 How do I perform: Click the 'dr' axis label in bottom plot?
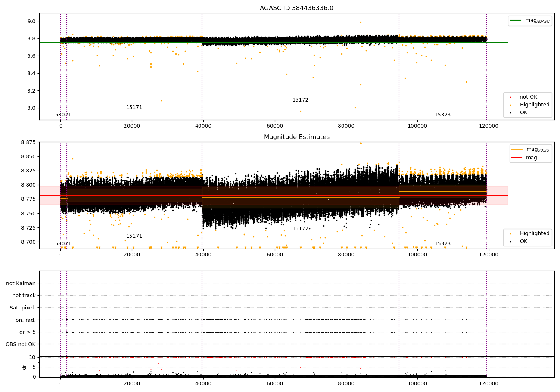click(x=24, y=367)
